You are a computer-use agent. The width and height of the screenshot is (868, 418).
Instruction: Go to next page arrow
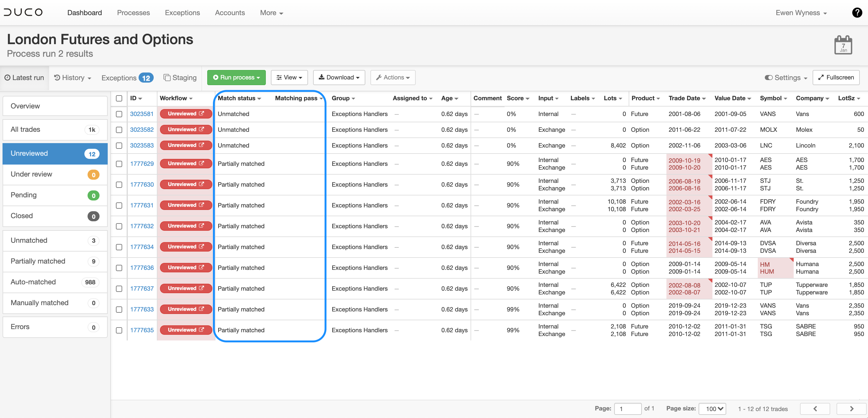tap(852, 409)
